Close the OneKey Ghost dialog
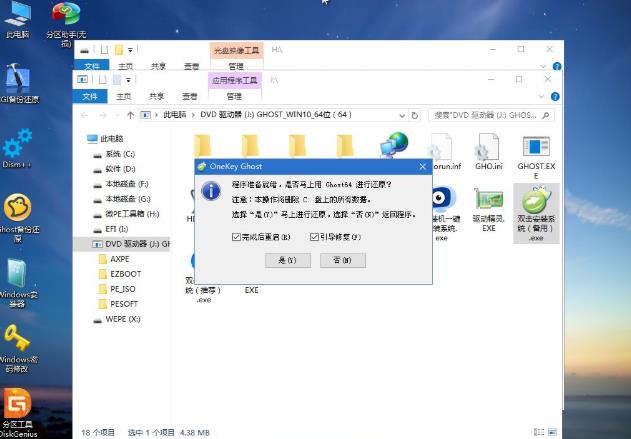The image size is (631, 439). click(x=423, y=167)
